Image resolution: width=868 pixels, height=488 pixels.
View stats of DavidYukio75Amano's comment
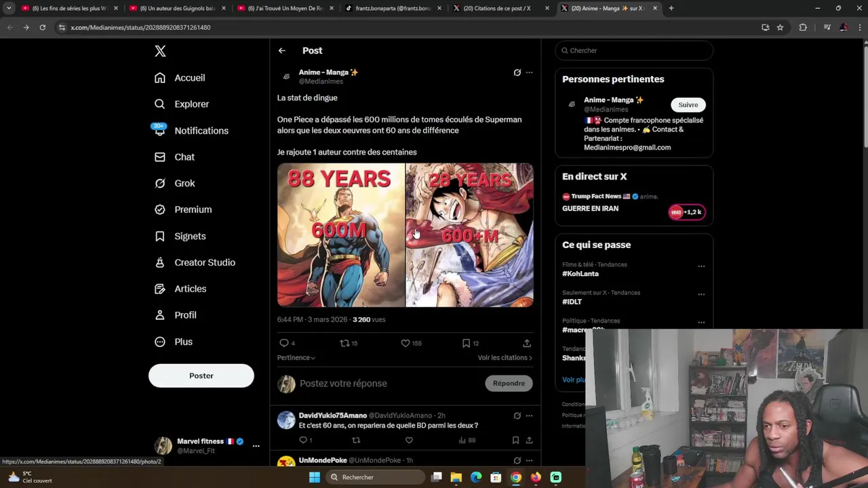click(467, 441)
